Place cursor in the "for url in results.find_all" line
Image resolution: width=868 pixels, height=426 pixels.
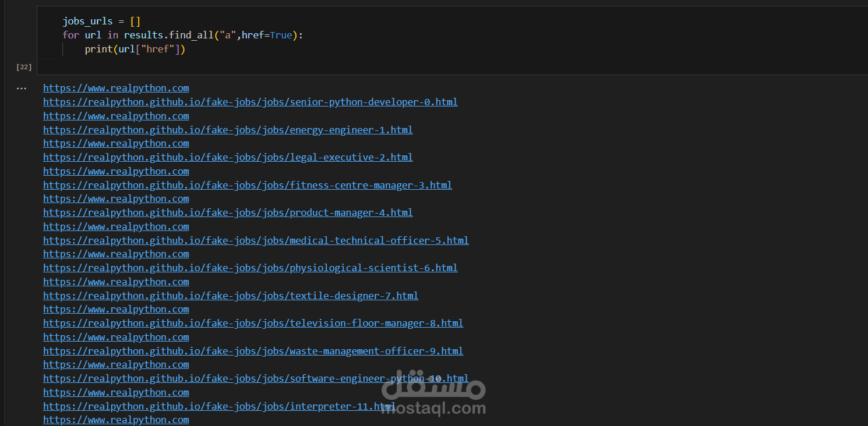(x=183, y=35)
